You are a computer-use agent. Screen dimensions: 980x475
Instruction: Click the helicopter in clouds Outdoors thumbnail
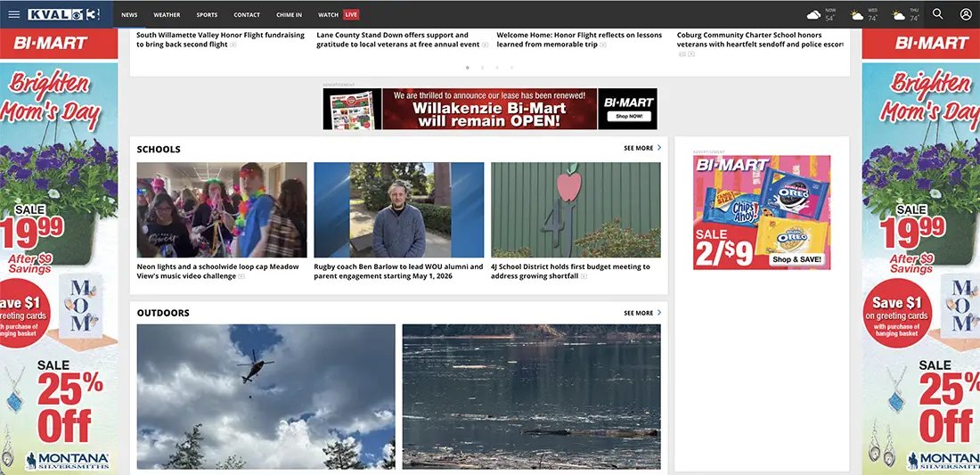pyautogui.click(x=266, y=397)
